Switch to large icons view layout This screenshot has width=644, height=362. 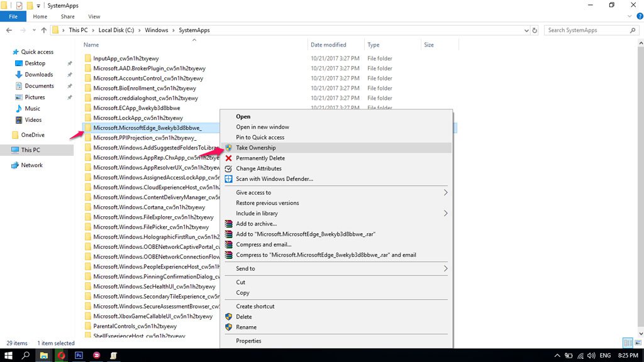click(638, 343)
